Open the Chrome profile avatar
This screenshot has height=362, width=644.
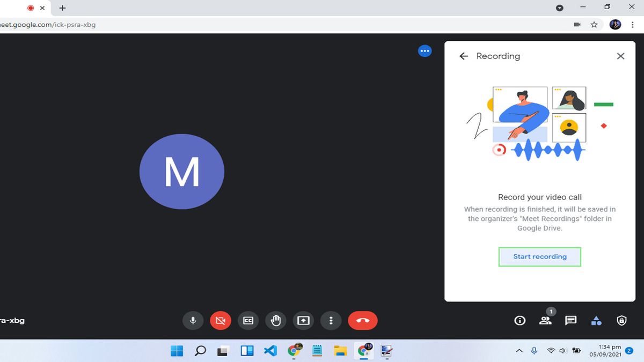[x=616, y=25]
